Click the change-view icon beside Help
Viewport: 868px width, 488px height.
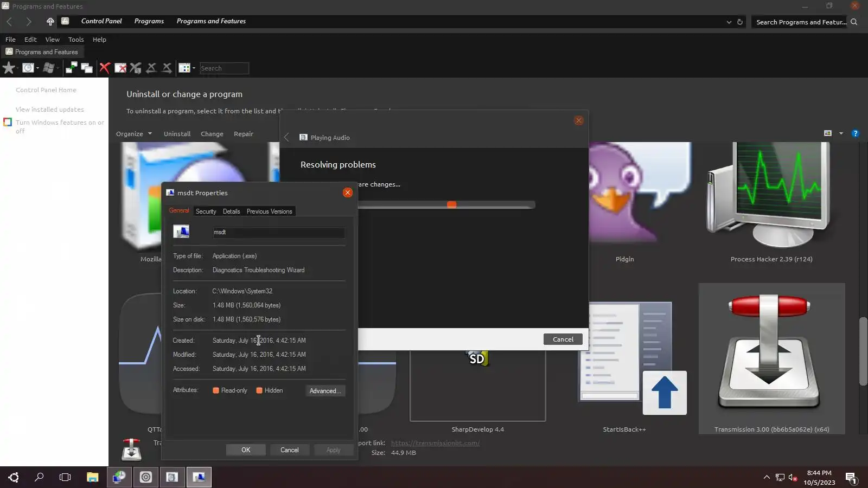(828, 133)
